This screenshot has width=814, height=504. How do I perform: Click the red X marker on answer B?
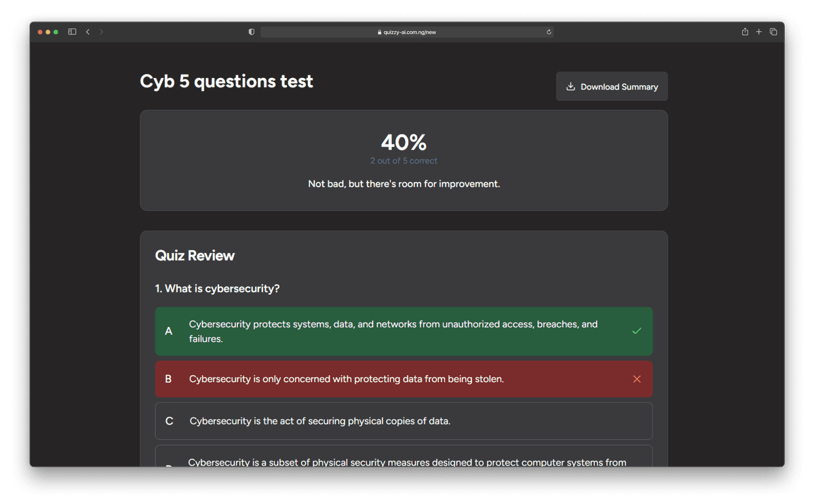pyautogui.click(x=636, y=379)
